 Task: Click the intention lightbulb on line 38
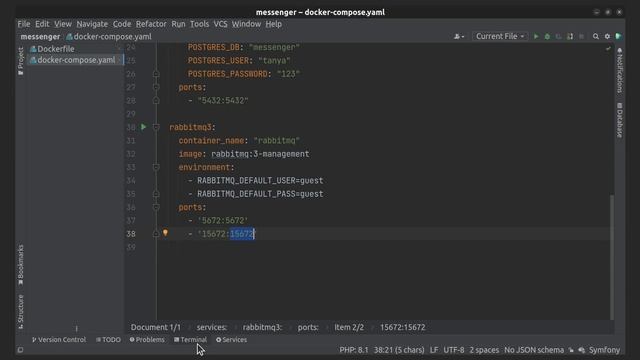coord(165,233)
